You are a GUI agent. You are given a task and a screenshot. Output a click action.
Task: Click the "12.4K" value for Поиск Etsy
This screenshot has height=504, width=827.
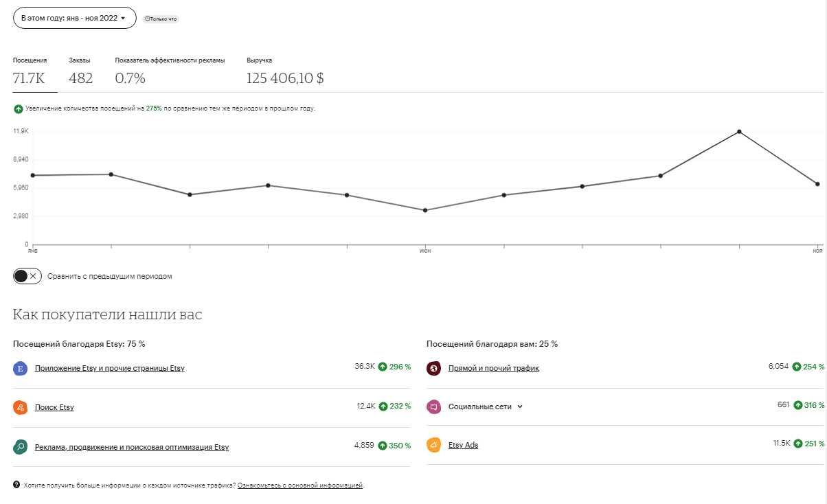tap(366, 406)
